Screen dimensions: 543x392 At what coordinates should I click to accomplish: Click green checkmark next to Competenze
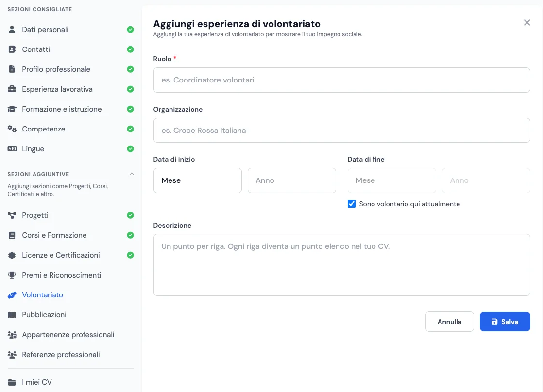pos(130,129)
